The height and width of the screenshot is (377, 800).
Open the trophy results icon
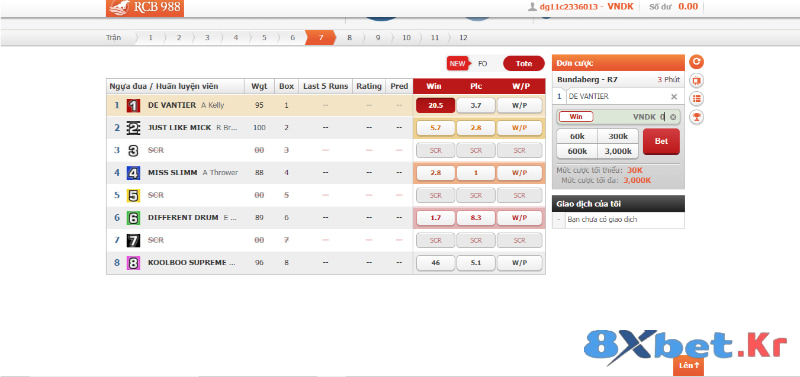(696, 117)
